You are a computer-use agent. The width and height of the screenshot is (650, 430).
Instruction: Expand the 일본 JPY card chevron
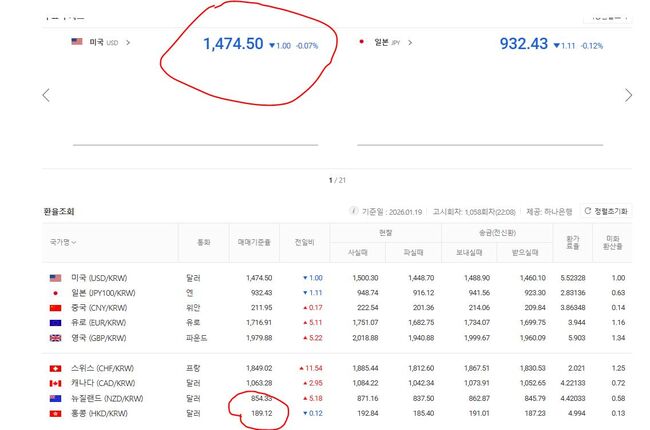pos(411,43)
